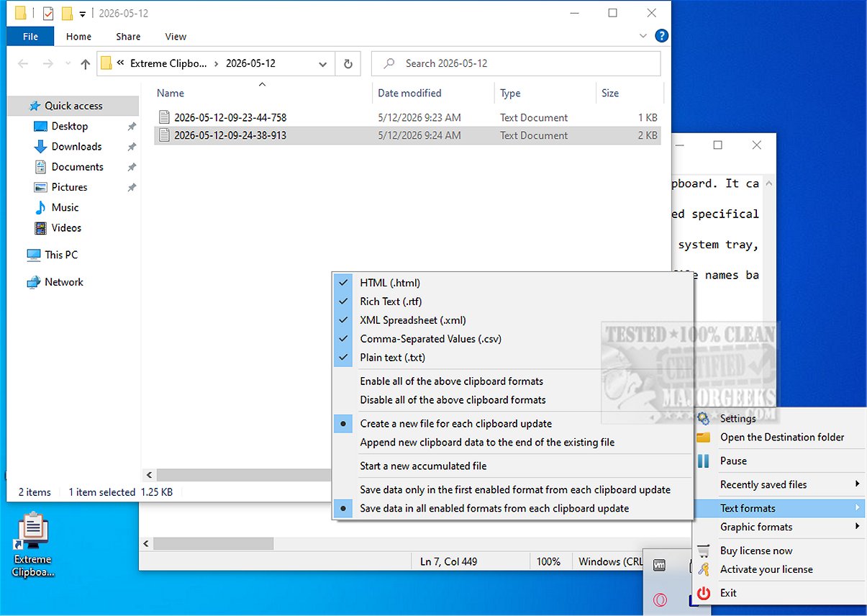Viewport: 867px width, 616px height.
Task: Click the File Explorer Help question mark icon
Action: pos(662,36)
